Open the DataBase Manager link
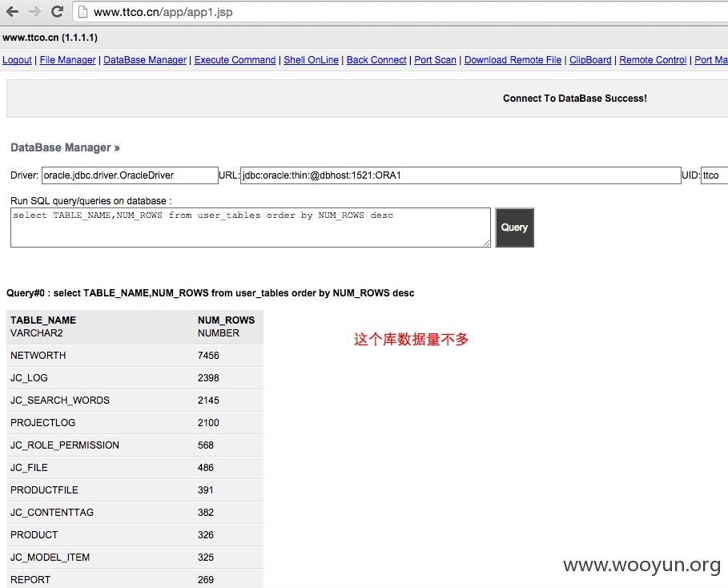Screen dimensions: 728x588 click(x=145, y=60)
